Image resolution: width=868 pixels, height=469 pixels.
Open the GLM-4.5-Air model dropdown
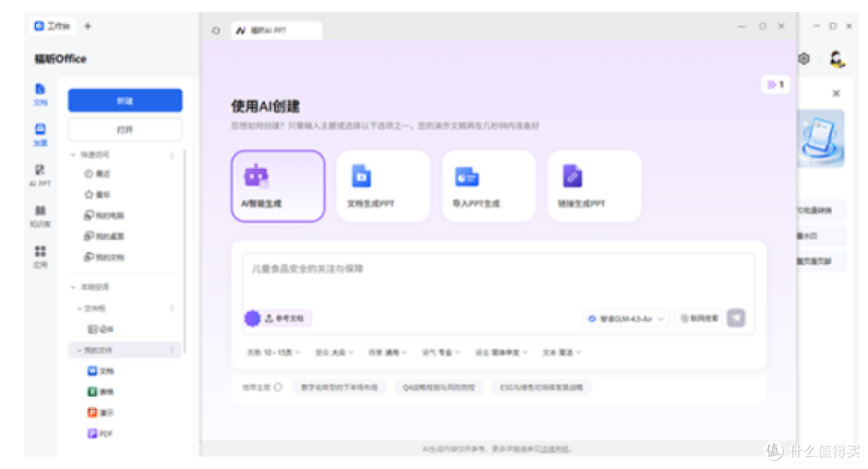coord(625,319)
